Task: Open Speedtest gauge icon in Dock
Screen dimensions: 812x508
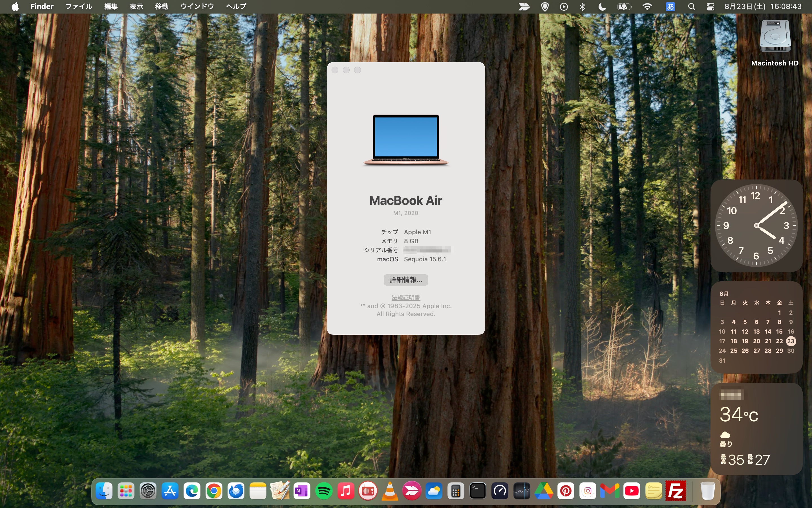Action: [500, 491]
